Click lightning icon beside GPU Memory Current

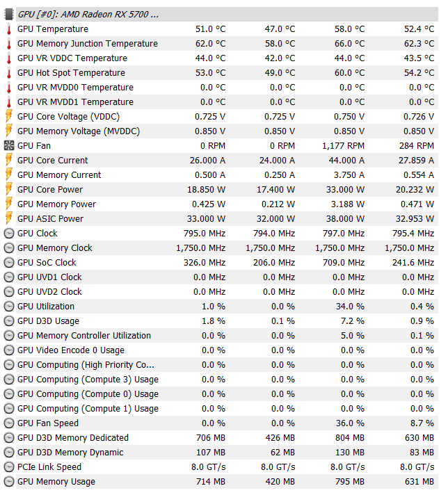pyautogui.click(x=9, y=175)
